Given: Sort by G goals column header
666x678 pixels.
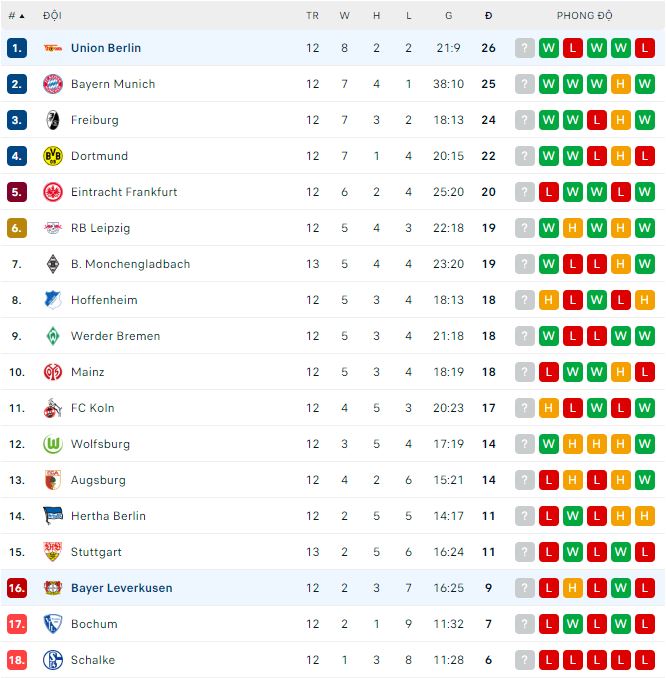Looking at the screenshot, I should [449, 16].
